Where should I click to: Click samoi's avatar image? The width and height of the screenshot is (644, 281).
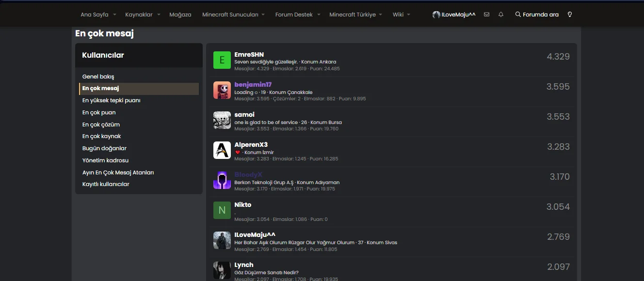pos(222,120)
